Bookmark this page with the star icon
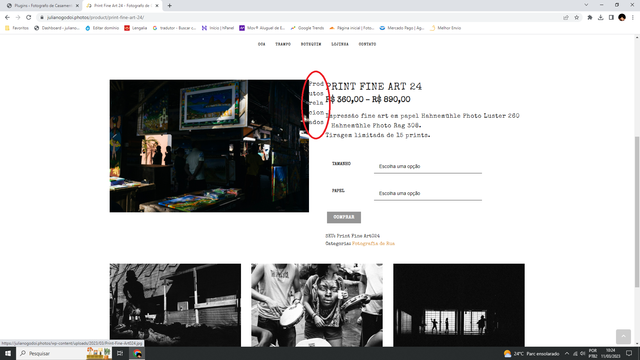Screen dimensions: 640x360 (576, 18)
